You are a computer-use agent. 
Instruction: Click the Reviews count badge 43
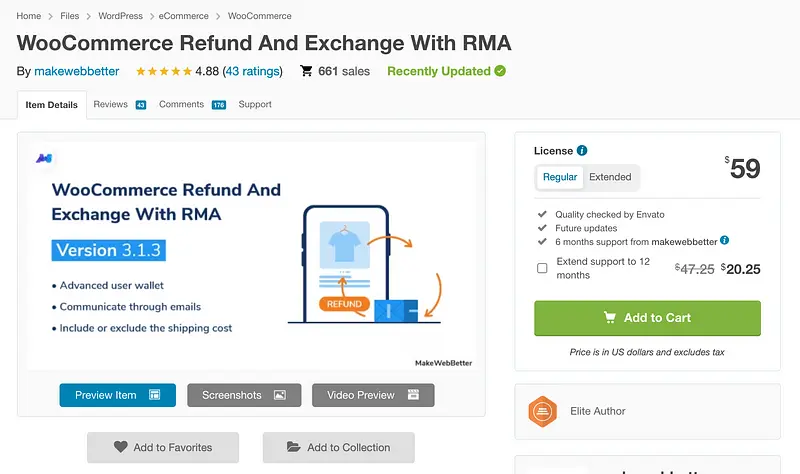[140, 105]
